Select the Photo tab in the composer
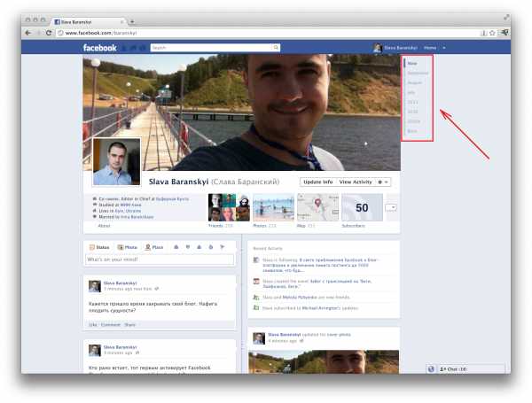Screen dimensions: 532x403 pyautogui.click(x=127, y=247)
